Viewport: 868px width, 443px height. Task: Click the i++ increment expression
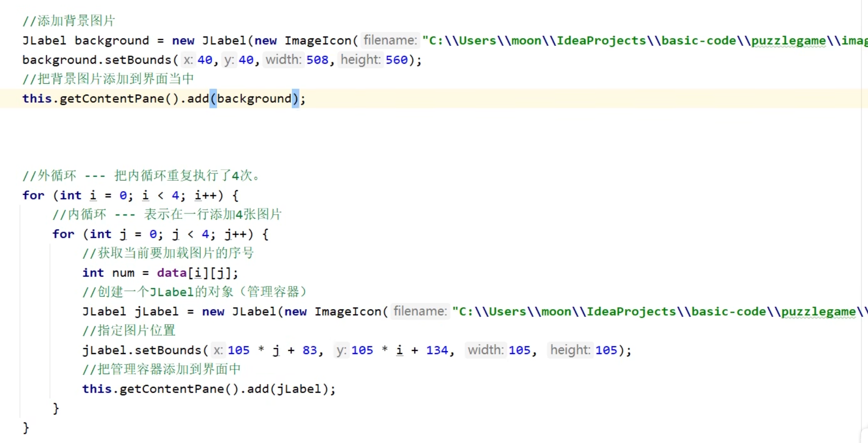(x=205, y=195)
